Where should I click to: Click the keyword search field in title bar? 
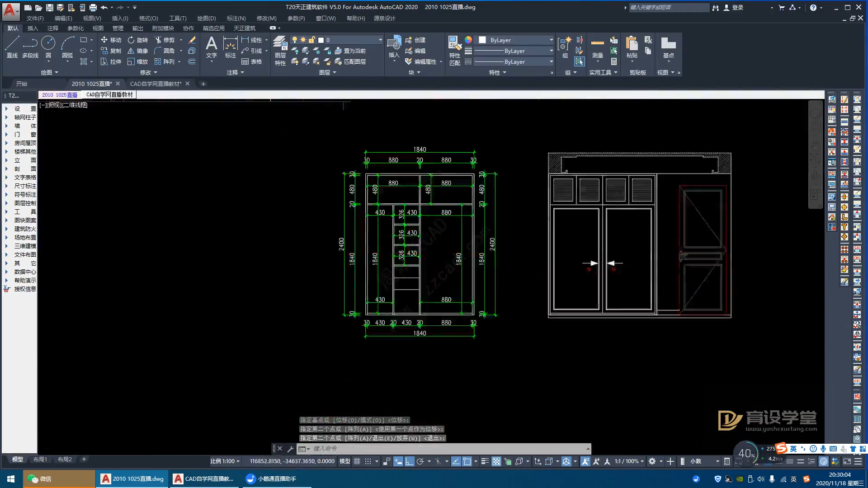[669, 7]
